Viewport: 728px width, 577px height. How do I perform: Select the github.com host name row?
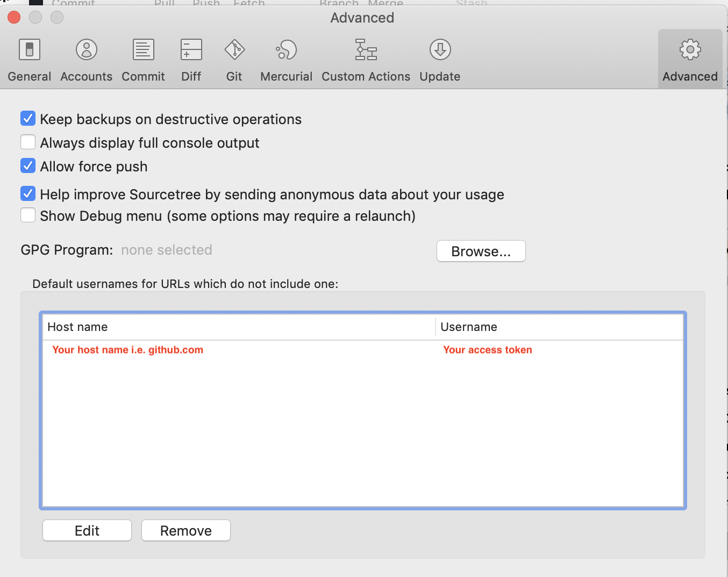pos(152,350)
